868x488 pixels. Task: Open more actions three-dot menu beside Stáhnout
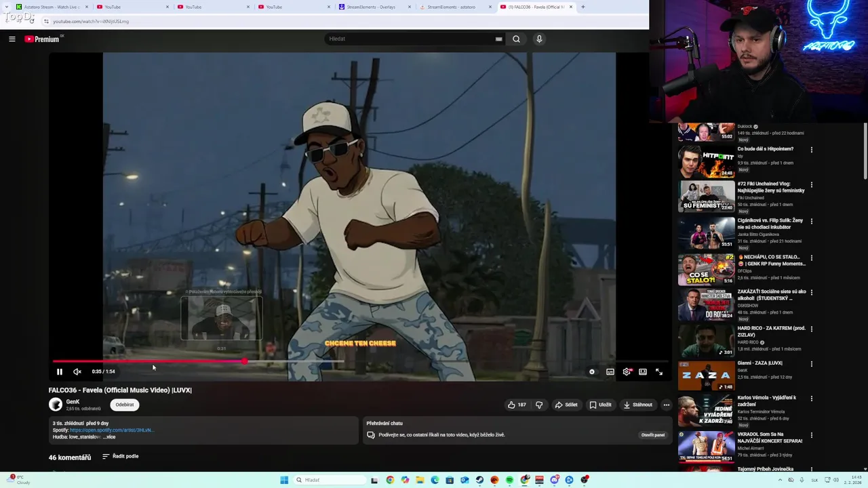(x=667, y=405)
